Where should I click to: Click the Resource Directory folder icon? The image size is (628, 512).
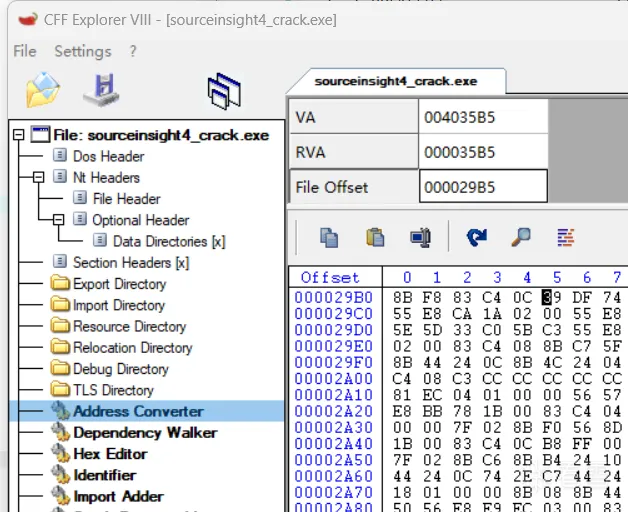pos(60,325)
